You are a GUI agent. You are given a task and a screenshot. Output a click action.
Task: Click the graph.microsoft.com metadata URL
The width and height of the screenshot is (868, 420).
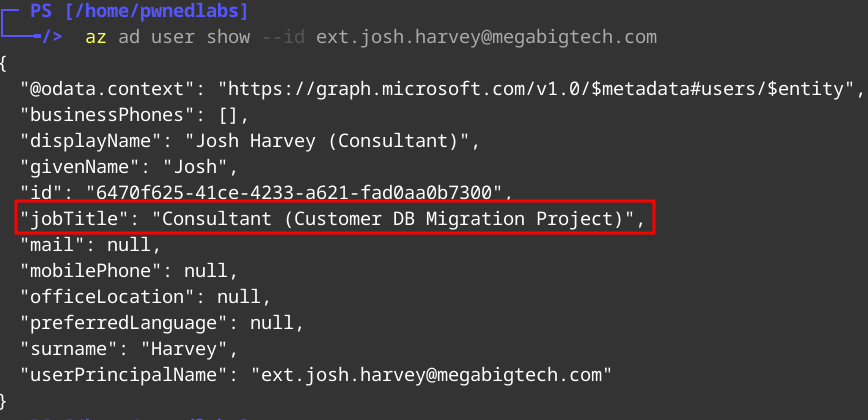pos(540,89)
